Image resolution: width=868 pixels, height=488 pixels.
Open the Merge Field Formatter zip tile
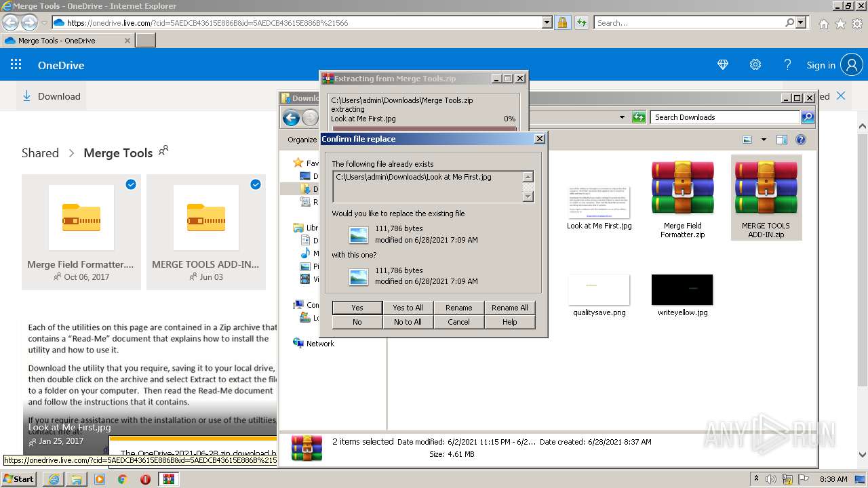point(81,232)
